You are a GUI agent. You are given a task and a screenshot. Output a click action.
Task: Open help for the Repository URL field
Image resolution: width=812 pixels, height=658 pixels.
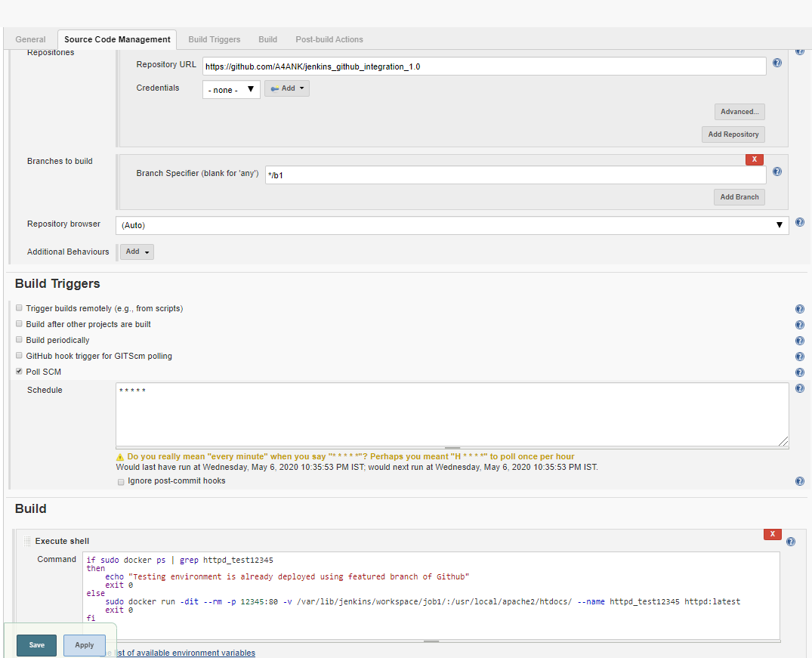click(776, 63)
